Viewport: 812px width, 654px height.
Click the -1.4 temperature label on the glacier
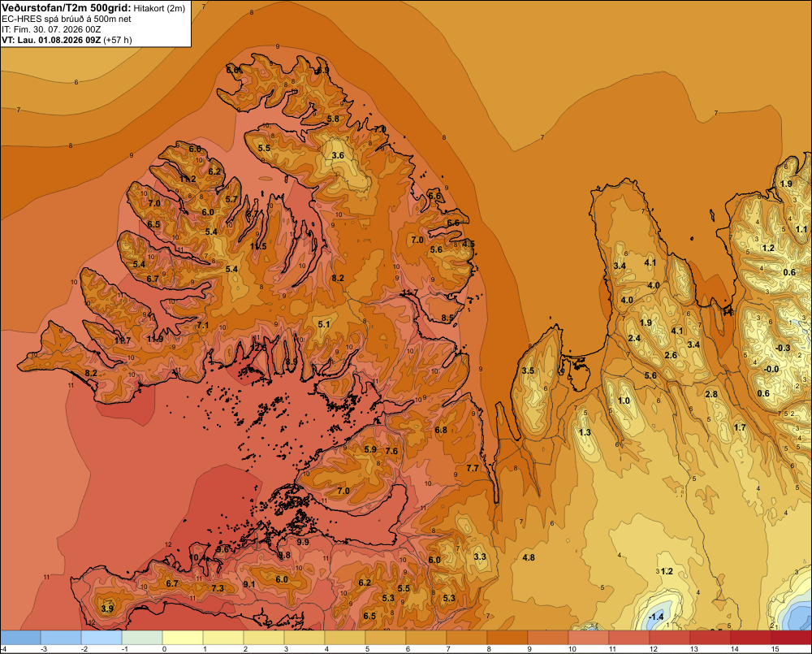(656, 616)
